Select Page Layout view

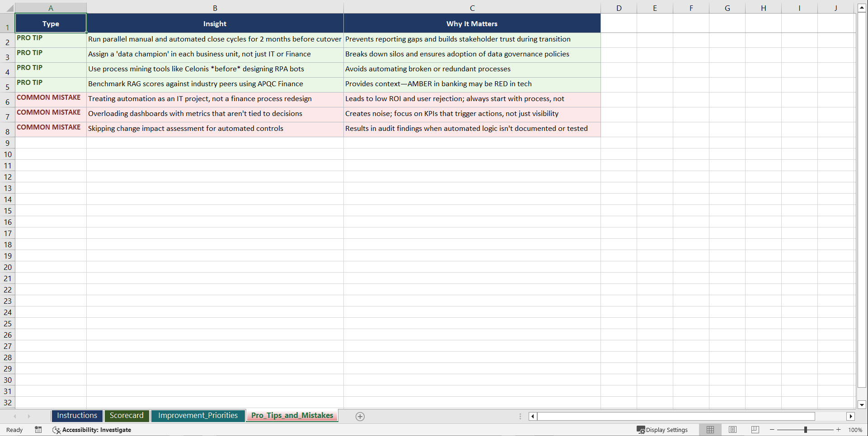point(732,430)
